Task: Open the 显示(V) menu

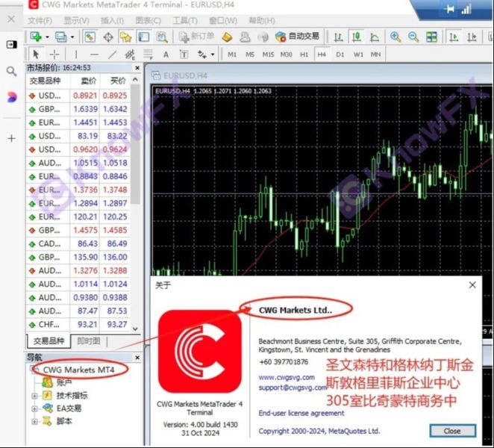Action: 76,21
